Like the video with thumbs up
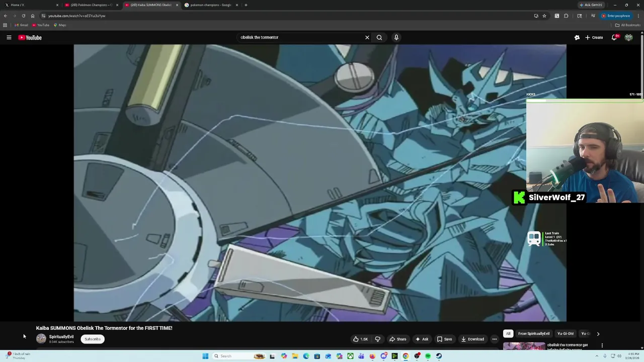This screenshot has width=644, height=362. (x=360, y=339)
